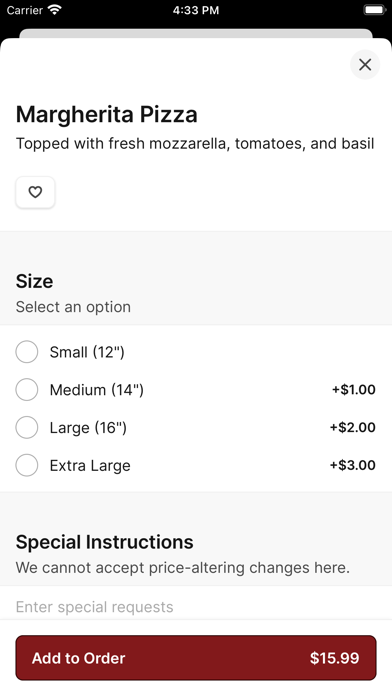
Task: Tap the +$1.00 Medium price
Action: point(354,390)
